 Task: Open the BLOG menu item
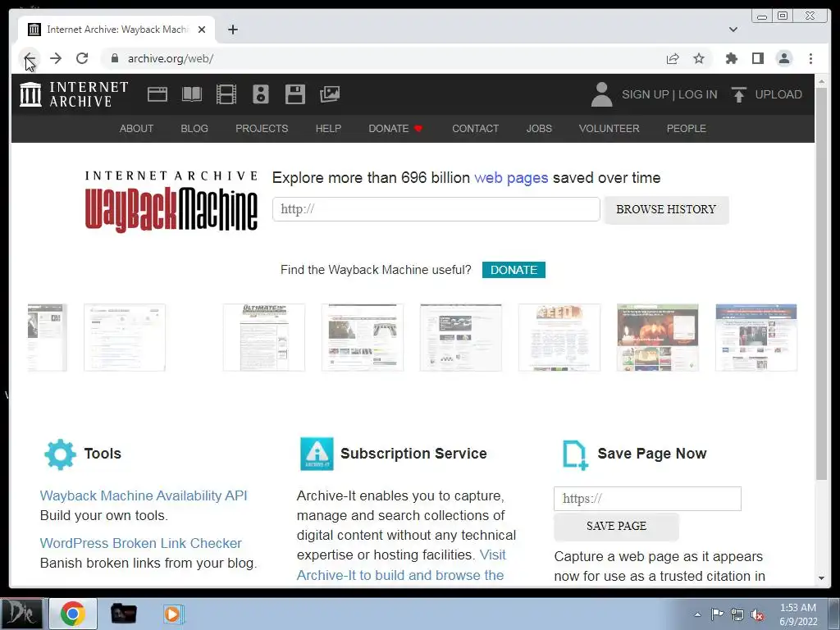pyautogui.click(x=194, y=129)
